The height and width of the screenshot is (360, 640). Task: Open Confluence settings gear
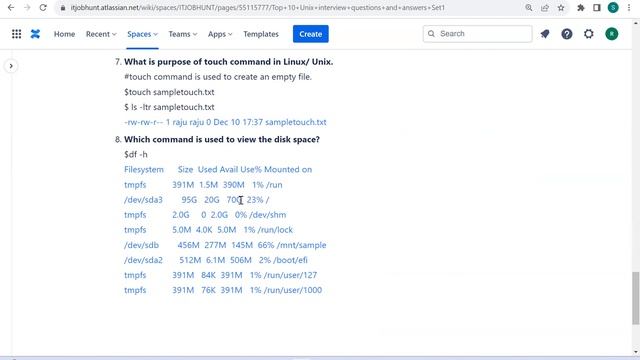tap(589, 34)
